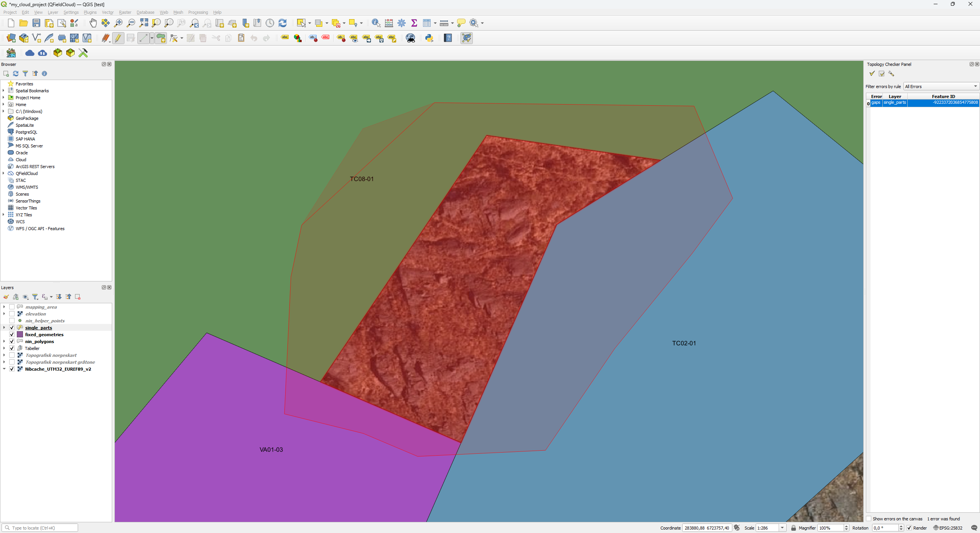The image size is (980, 533).
Task: Toggle editing with the pencil icon
Action: tap(118, 38)
